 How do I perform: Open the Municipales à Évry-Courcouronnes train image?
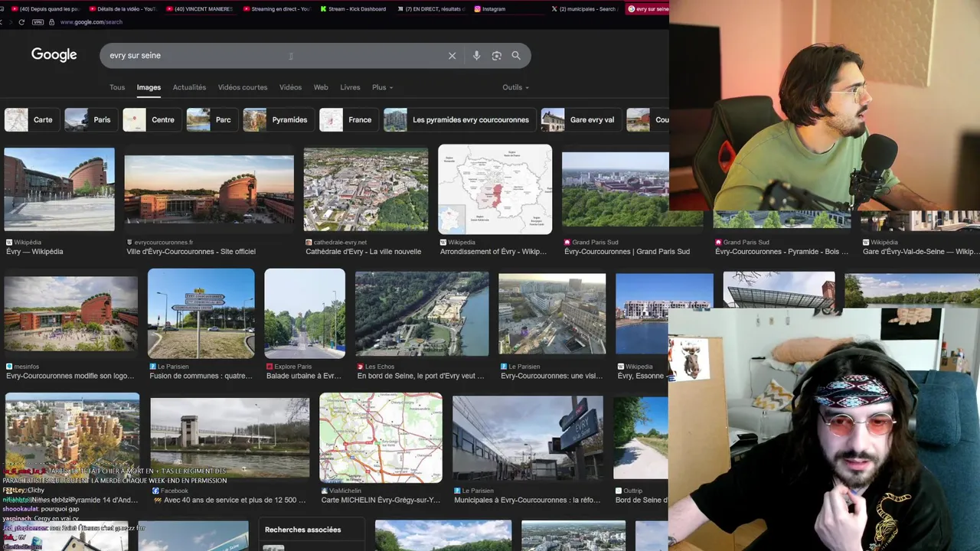point(528,438)
